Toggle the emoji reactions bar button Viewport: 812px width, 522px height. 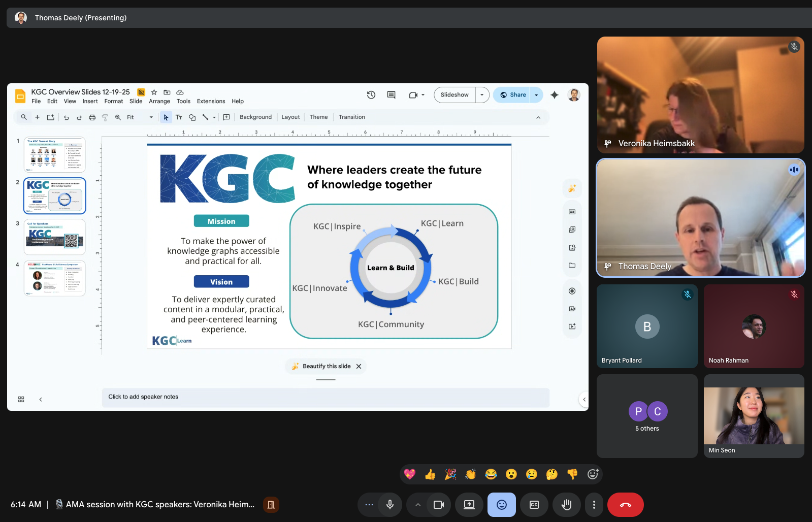[x=502, y=505]
